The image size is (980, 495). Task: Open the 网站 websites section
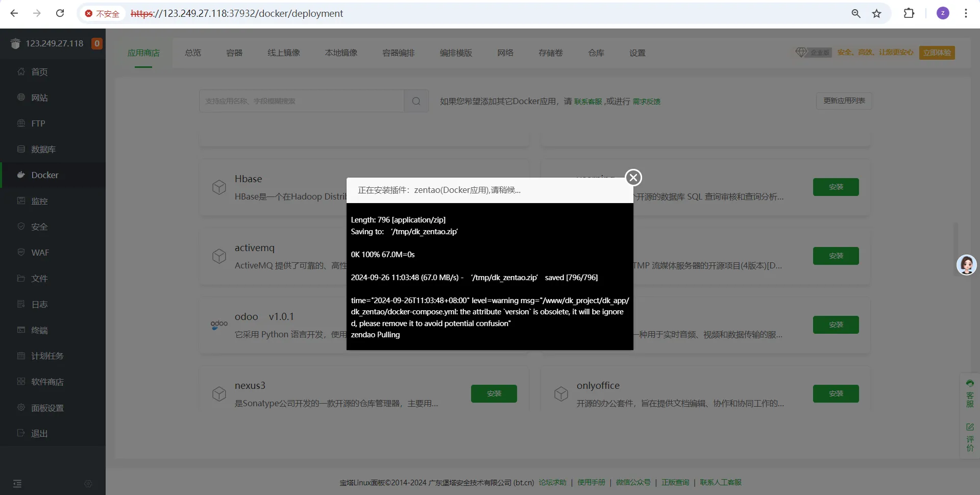(x=53, y=97)
